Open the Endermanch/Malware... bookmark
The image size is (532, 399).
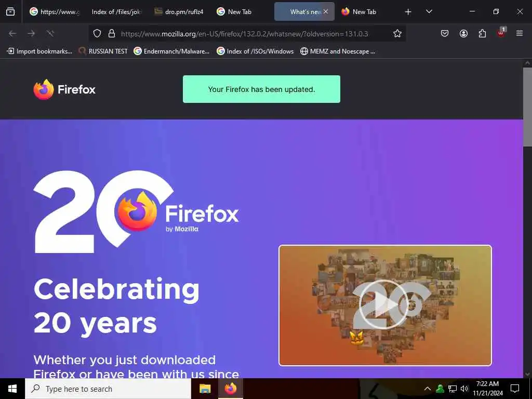(x=171, y=51)
